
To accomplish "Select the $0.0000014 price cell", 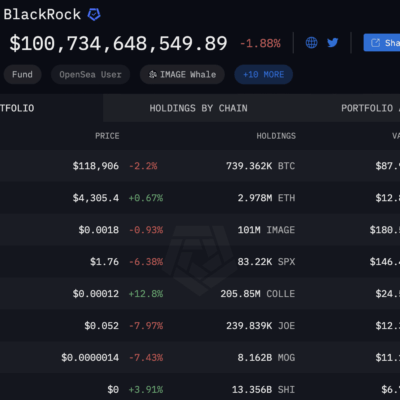I will point(90,358).
